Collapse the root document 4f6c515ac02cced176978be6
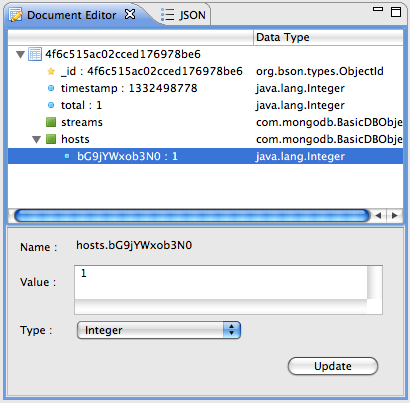 [21, 54]
